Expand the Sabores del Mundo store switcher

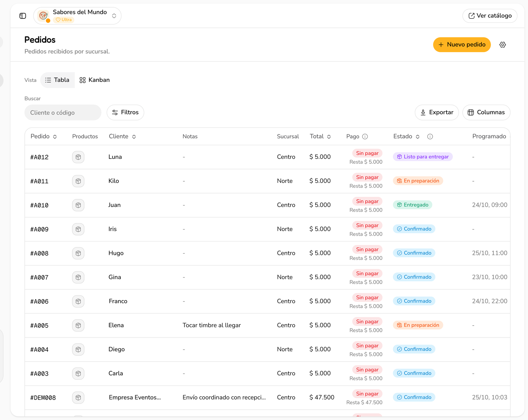(x=114, y=16)
